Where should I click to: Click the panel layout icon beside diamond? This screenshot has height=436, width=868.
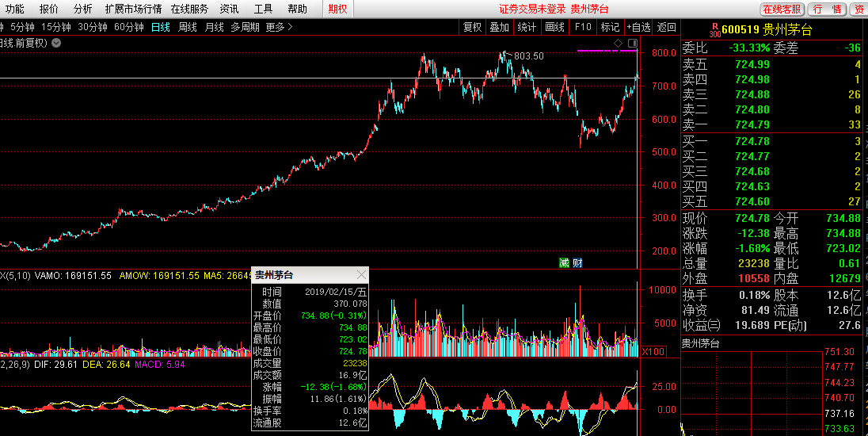pos(633,43)
